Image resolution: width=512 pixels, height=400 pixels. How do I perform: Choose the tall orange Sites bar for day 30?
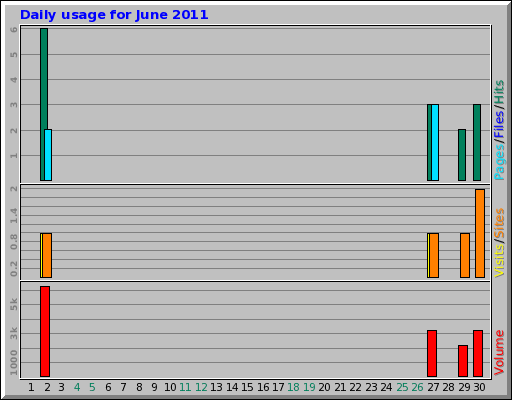(x=480, y=233)
